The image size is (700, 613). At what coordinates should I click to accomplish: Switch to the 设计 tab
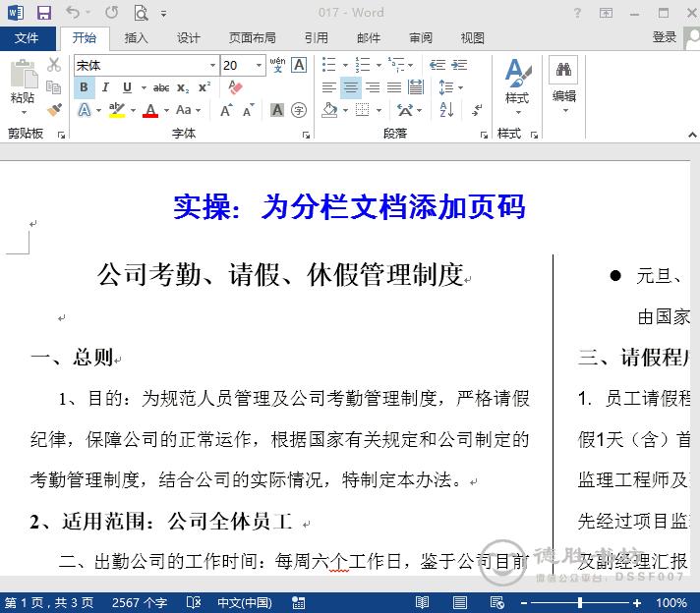tap(188, 38)
